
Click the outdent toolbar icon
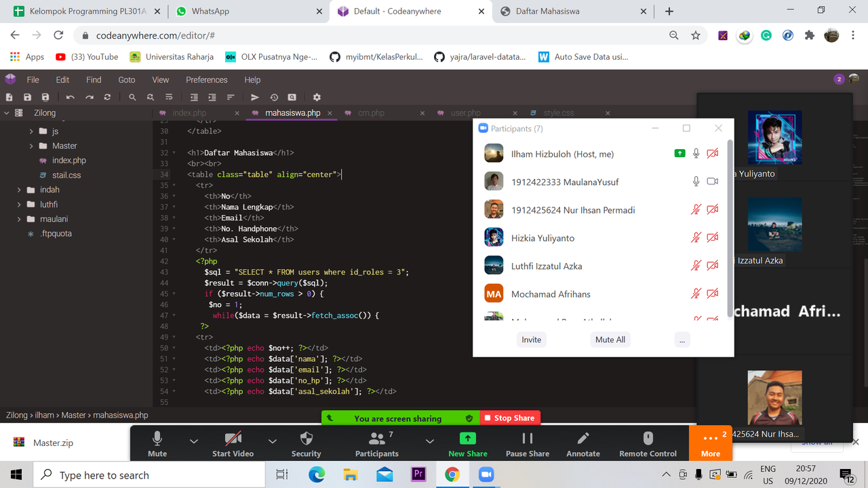tap(194, 98)
